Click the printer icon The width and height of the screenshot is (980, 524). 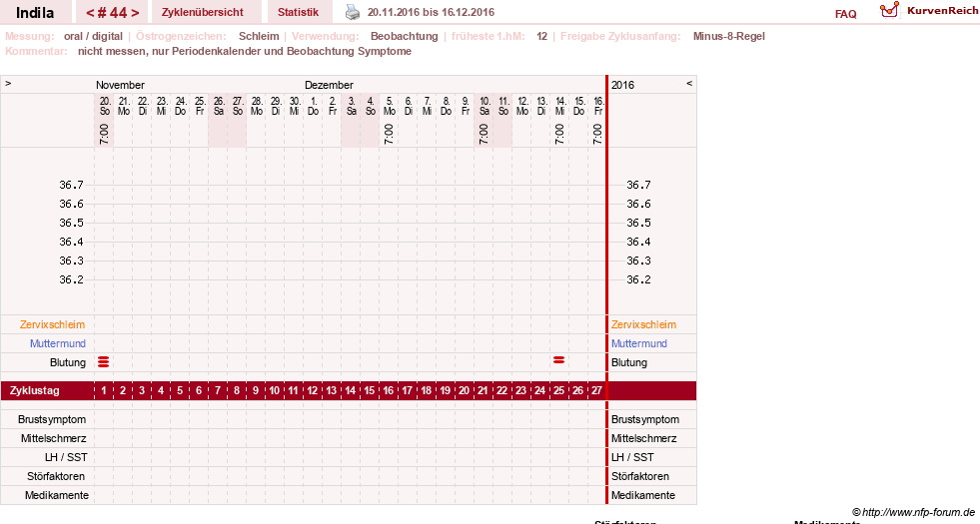(353, 12)
